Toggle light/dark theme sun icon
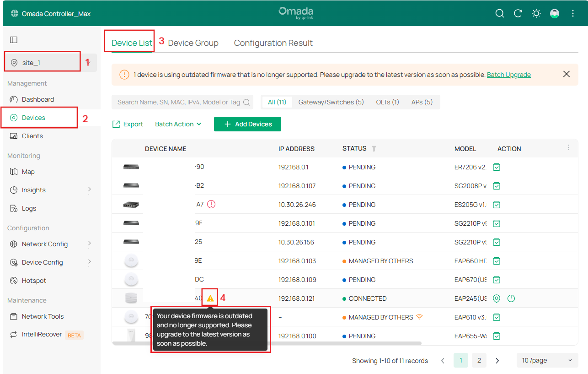This screenshot has width=588, height=374. 536,13
